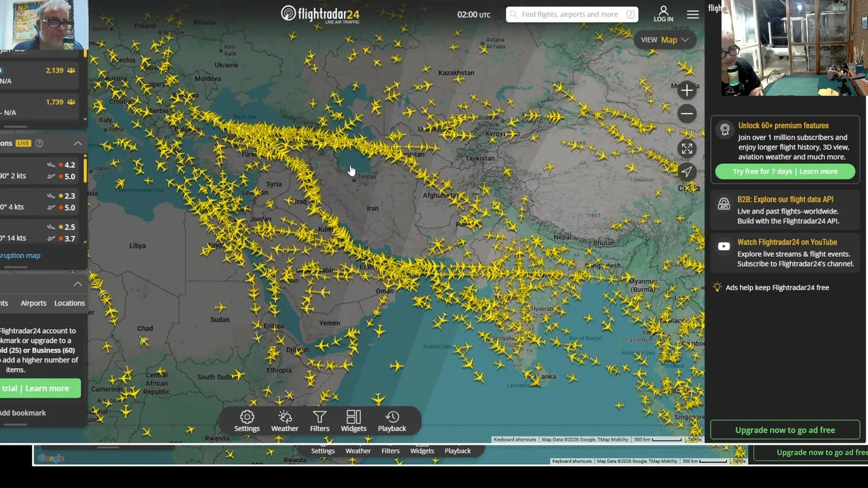Image resolution: width=868 pixels, height=488 pixels.
Task: Click the 2,139 count in left panel
Action: 54,70
